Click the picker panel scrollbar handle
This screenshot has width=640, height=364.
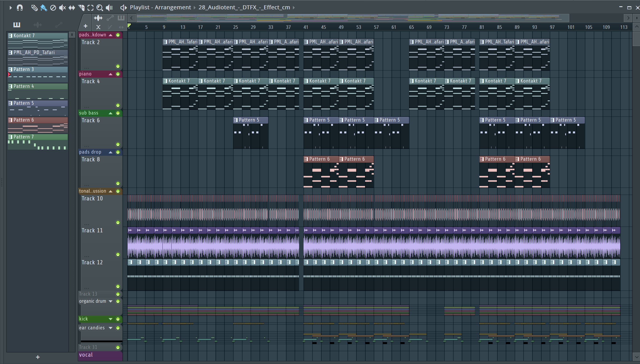72,35
